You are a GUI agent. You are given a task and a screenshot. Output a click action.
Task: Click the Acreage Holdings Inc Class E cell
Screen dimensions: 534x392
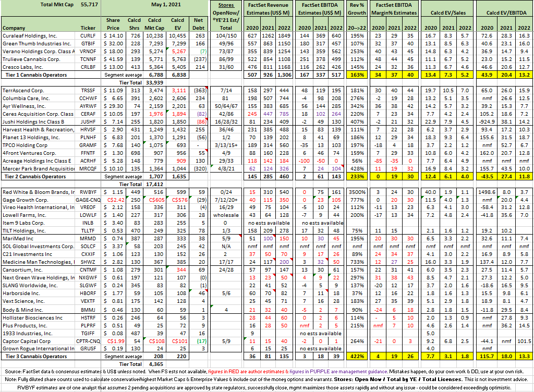[x=38, y=161]
